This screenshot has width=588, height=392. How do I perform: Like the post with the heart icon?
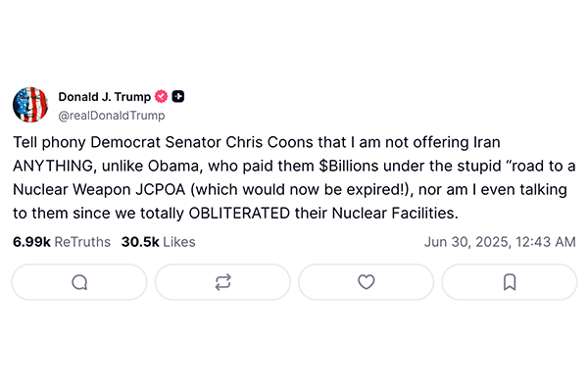coord(366,282)
